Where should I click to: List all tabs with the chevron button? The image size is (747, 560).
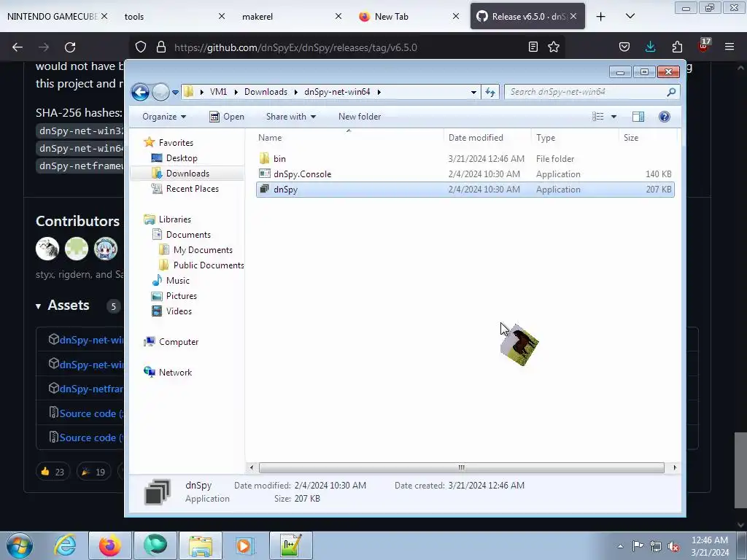pos(630,16)
